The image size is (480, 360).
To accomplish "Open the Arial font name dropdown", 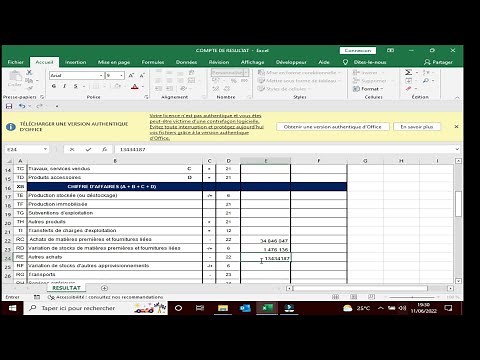I will (x=101, y=76).
